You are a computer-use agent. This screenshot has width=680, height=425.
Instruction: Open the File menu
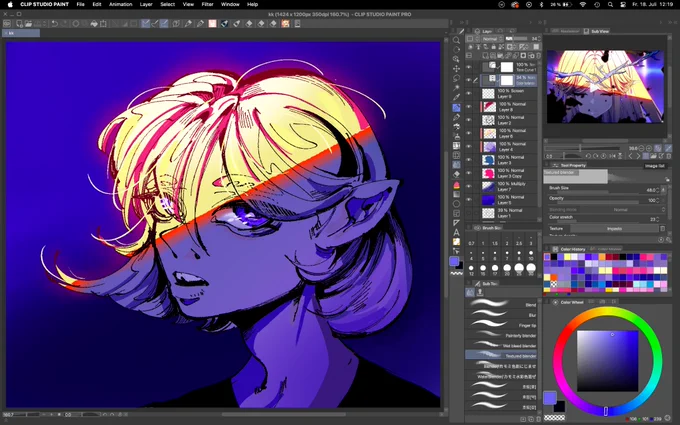[80, 4]
